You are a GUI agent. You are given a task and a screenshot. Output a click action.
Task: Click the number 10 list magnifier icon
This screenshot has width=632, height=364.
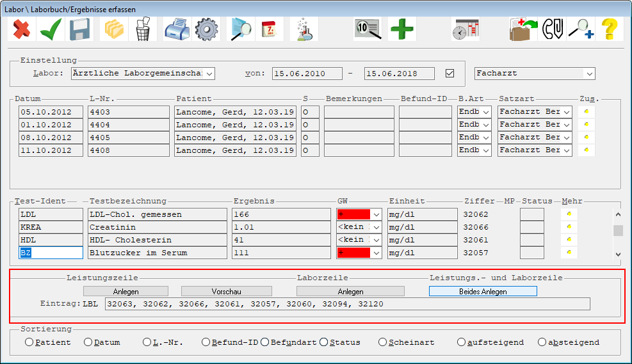[x=368, y=29]
